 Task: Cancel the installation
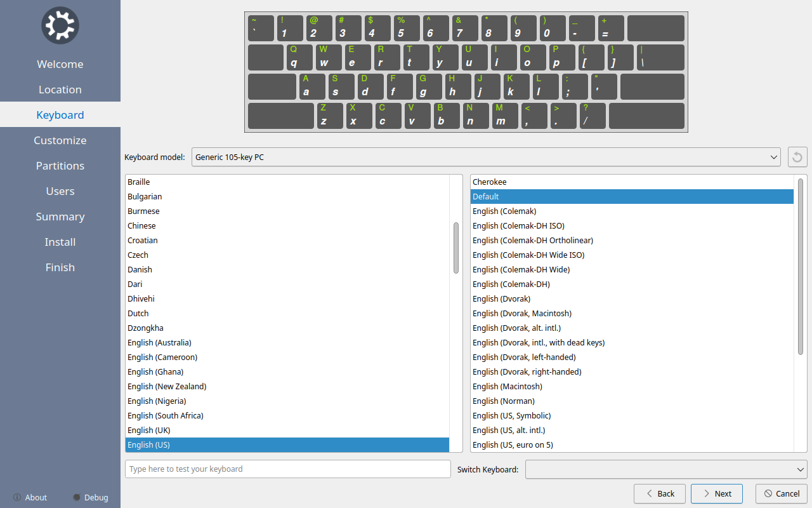tap(782, 493)
